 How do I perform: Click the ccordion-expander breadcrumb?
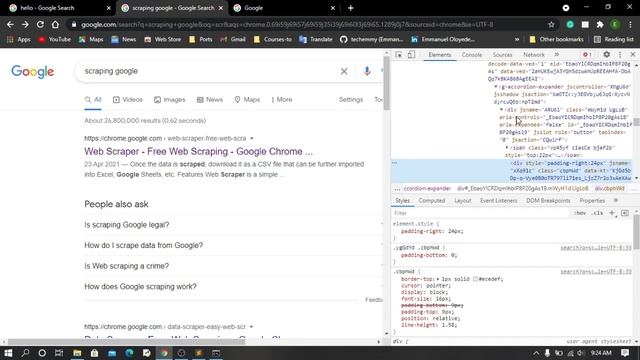click(x=427, y=189)
